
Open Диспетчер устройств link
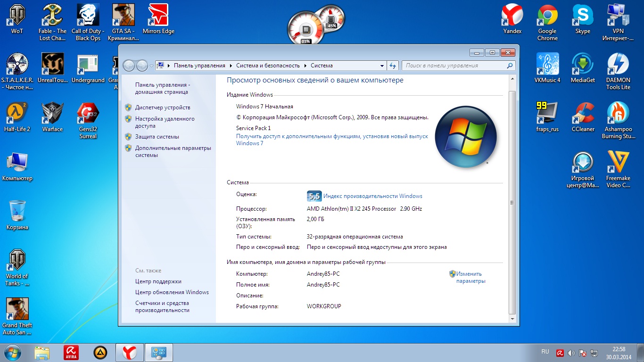point(163,107)
